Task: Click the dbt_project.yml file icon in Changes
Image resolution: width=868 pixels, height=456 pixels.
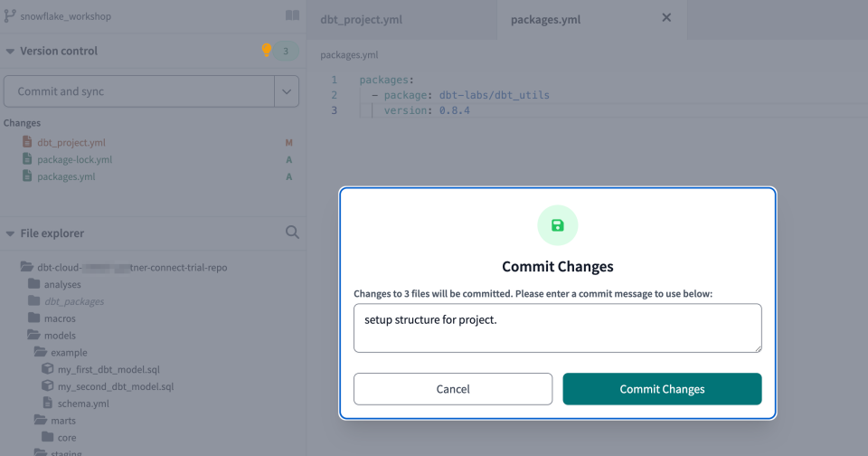Action: point(27,143)
